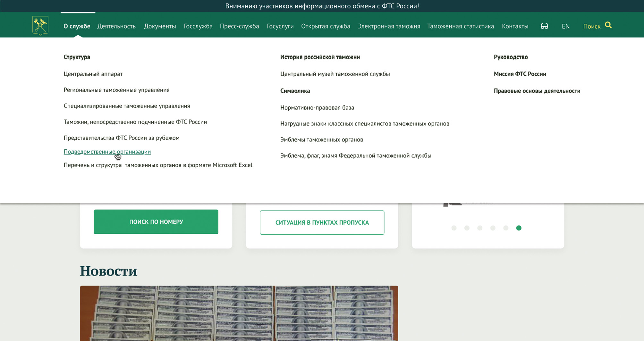This screenshot has width=644, height=341.
Task: Open Эмблемы таможенных органов link
Action: (321, 140)
